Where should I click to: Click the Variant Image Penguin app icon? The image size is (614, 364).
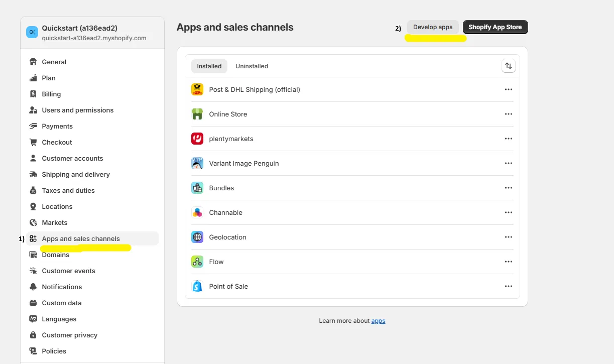[197, 163]
